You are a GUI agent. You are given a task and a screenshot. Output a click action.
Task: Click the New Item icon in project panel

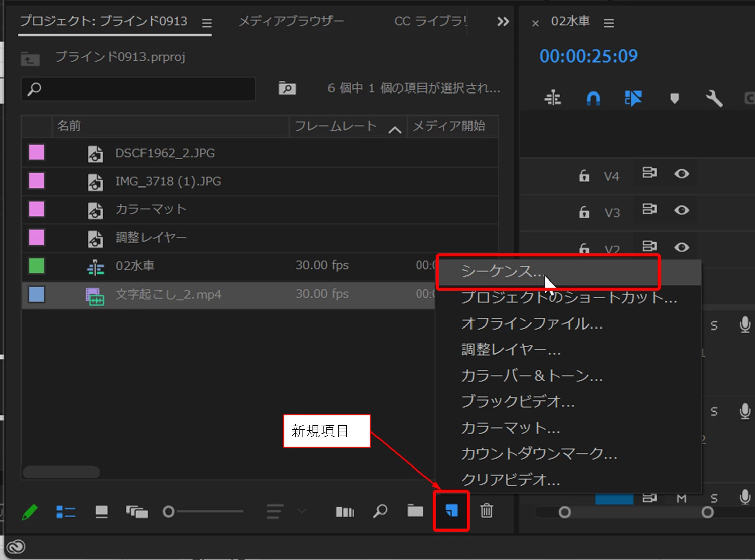pos(451,511)
